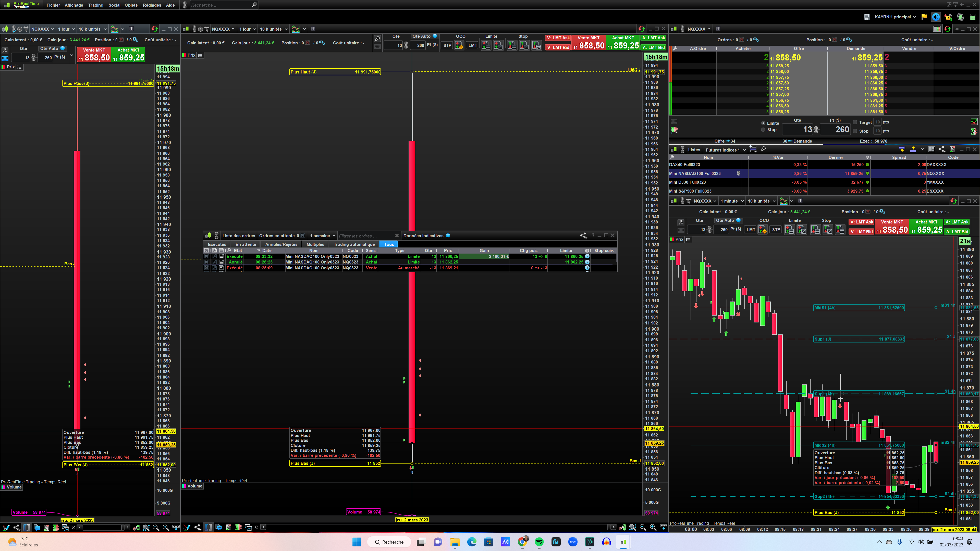Screen dimensions: 980x551
Task: Open the Trading menu
Action: coord(95,5)
